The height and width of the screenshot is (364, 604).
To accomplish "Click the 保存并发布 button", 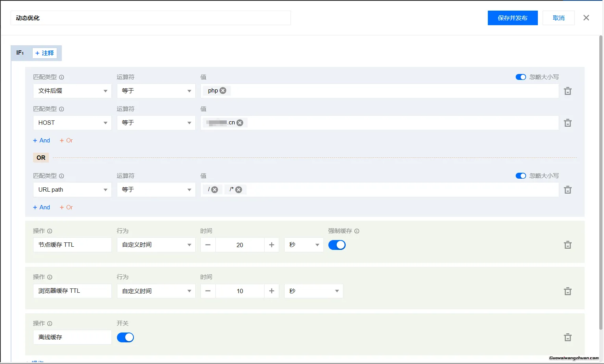I will (512, 18).
